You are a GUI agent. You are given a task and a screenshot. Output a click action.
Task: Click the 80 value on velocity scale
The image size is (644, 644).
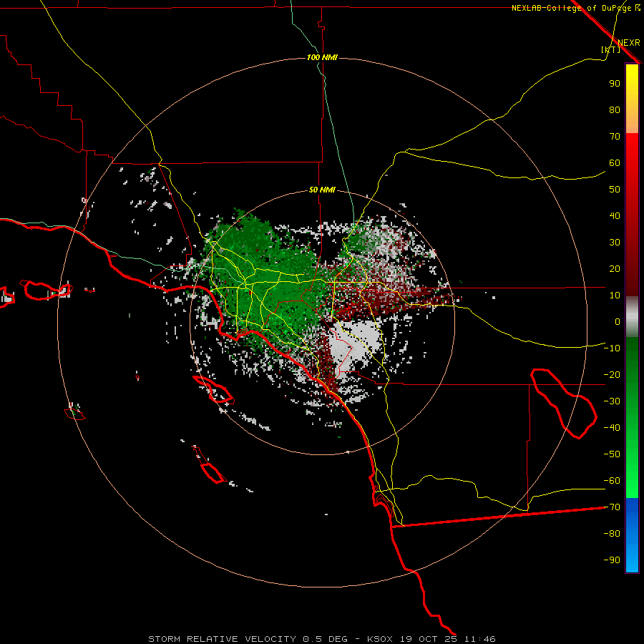(x=615, y=109)
